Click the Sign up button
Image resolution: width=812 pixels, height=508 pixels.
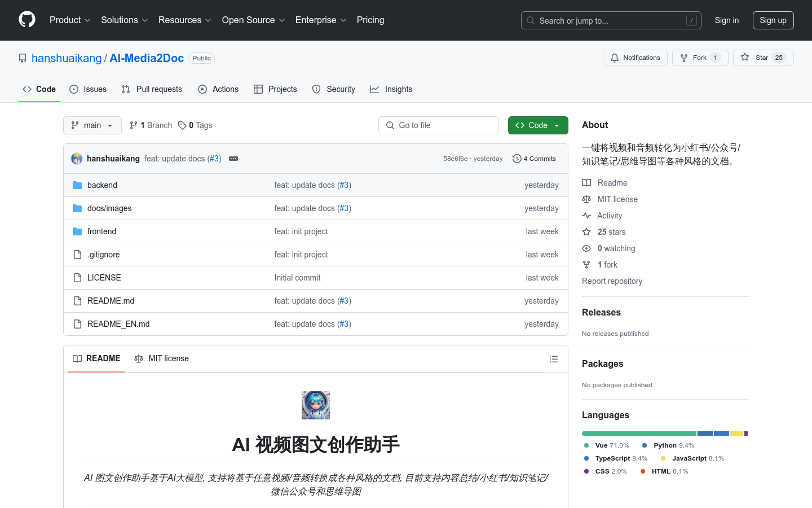773,20
